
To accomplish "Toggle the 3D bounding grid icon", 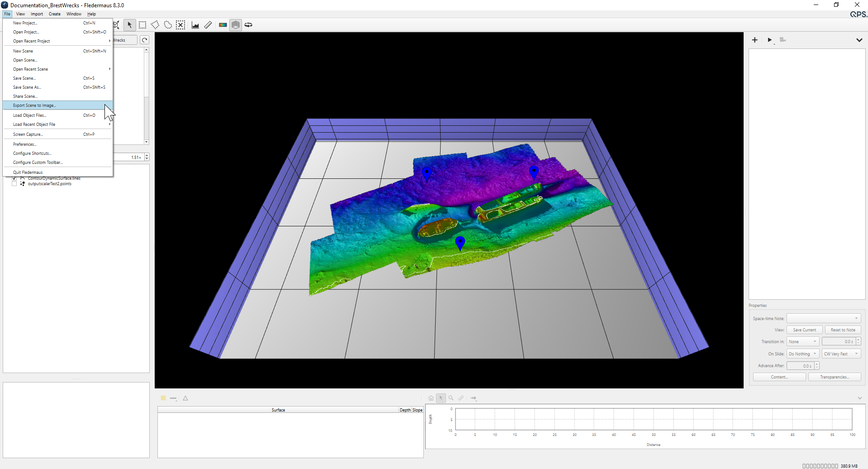I will (x=236, y=25).
